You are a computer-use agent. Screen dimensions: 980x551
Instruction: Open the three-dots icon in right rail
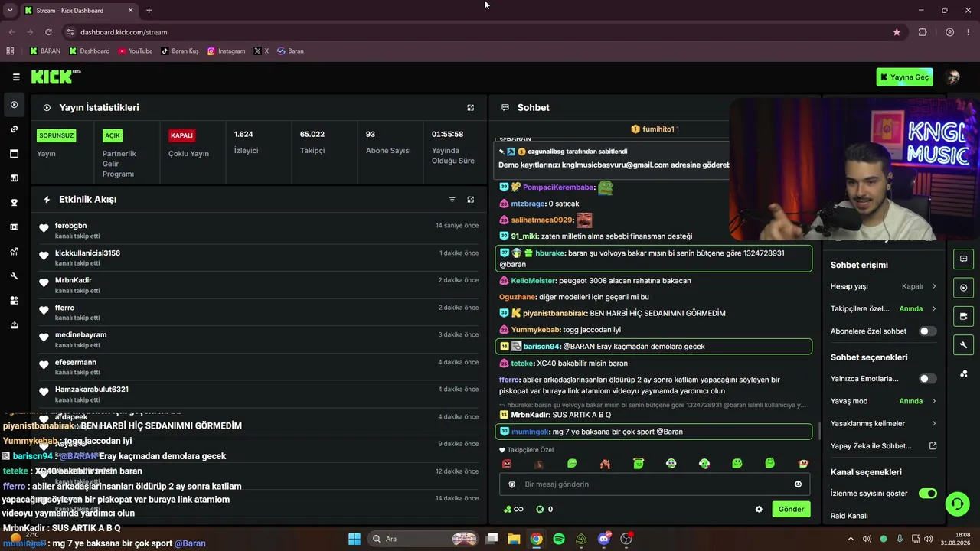click(x=963, y=373)
